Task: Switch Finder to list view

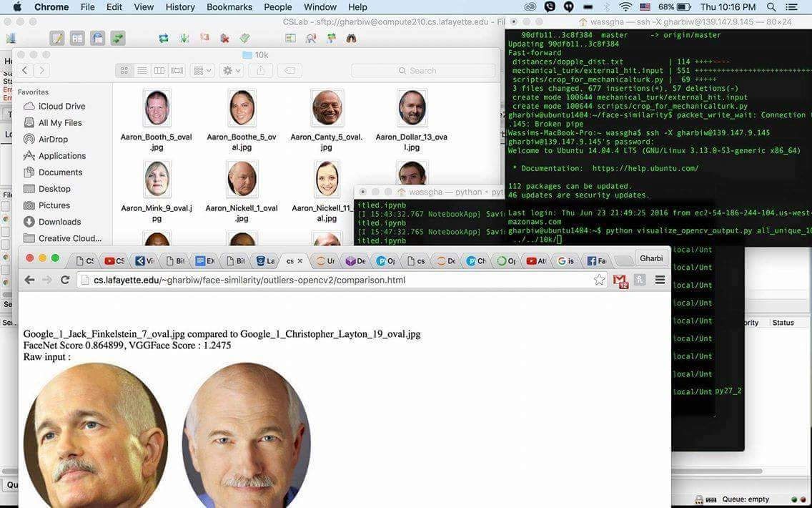Action: (142, 70)
